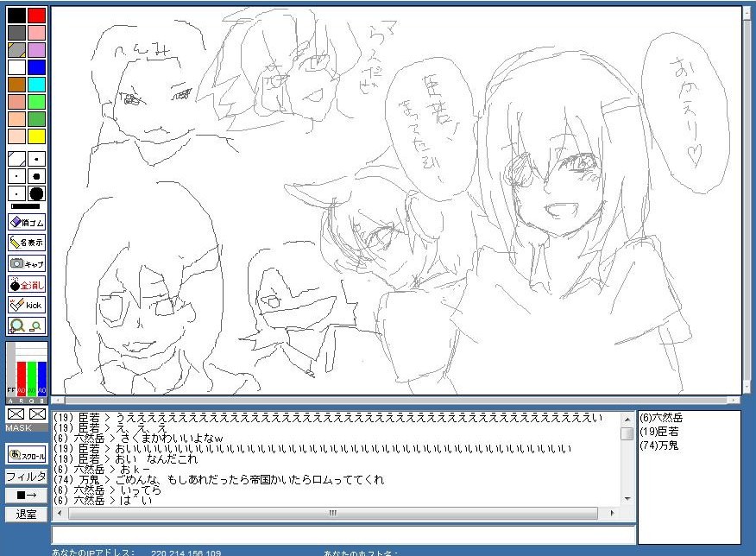Click the black square arrow button
The height and width of the screenshot is (556, 756).
pos(27,495)
